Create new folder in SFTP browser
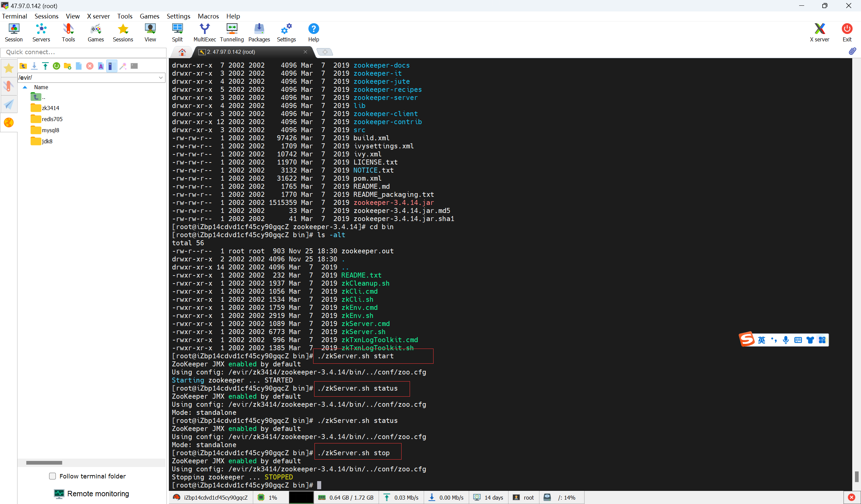 coord(67,66)
